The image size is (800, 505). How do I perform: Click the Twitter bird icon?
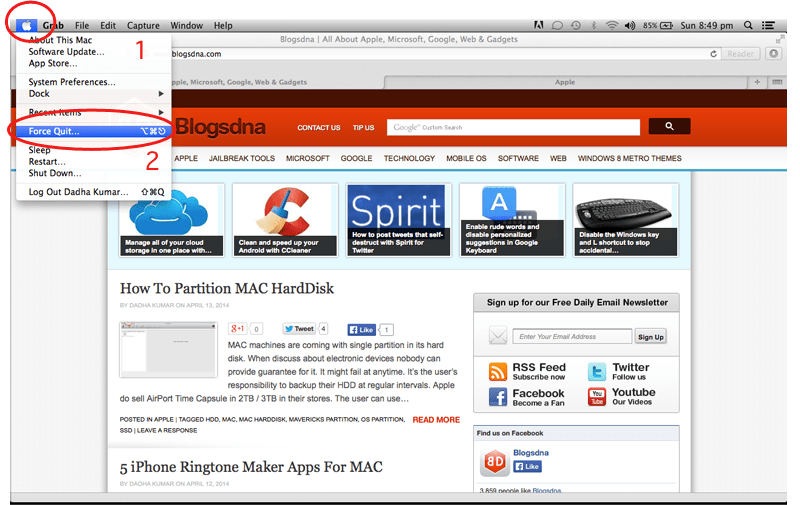597,371
